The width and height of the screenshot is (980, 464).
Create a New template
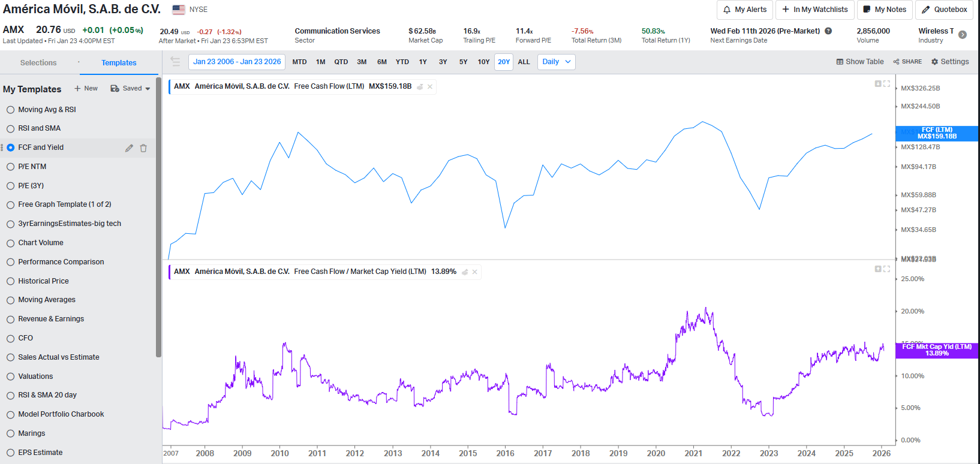86,89
